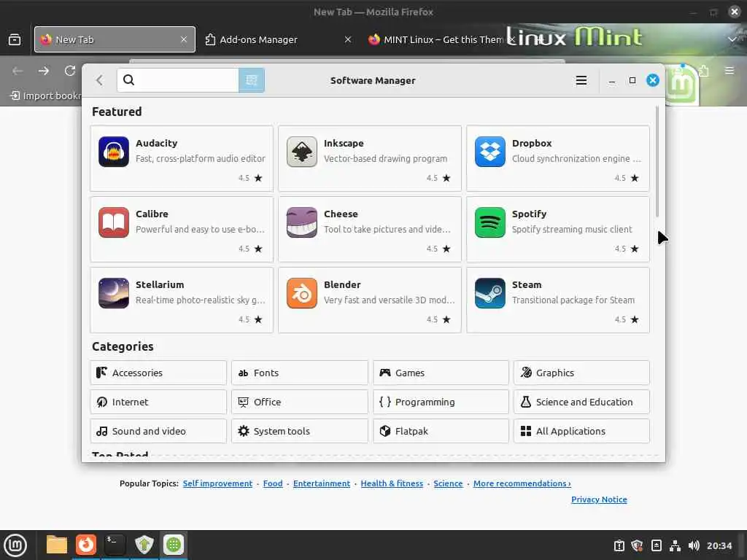Image resolution: width=747 pixels, height=560 pixels.
Task: Browse the Fonts category
Action: pos(300,373)
